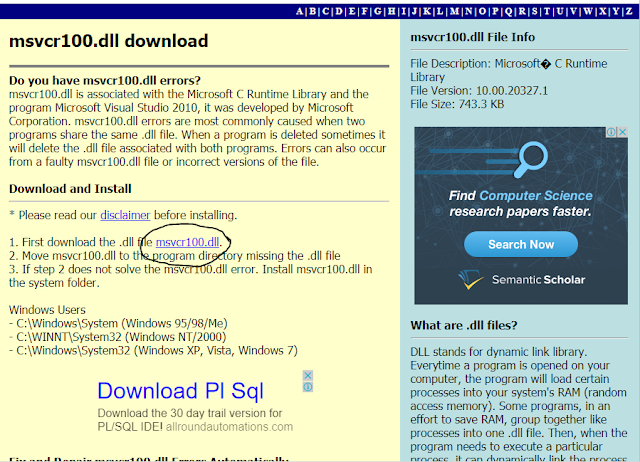Download the msvcr100.dll file link
The image size is (640, 462).
click(187, 242)
